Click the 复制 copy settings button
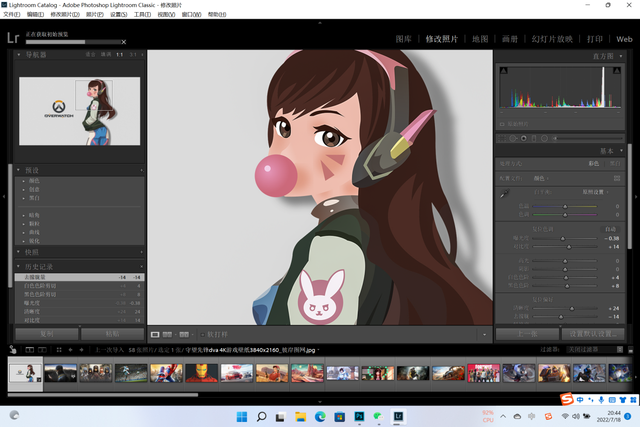The width and height of the screenshot is (640, 427). click(x=47, y=334)
